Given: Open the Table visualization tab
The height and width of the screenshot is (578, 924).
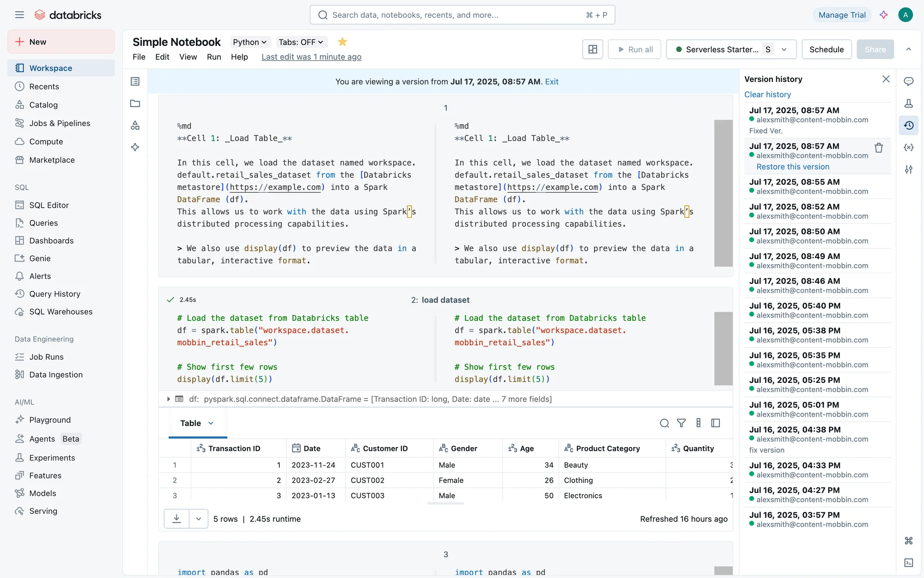Looking at the screenshot, I should [x=191, y=423].
